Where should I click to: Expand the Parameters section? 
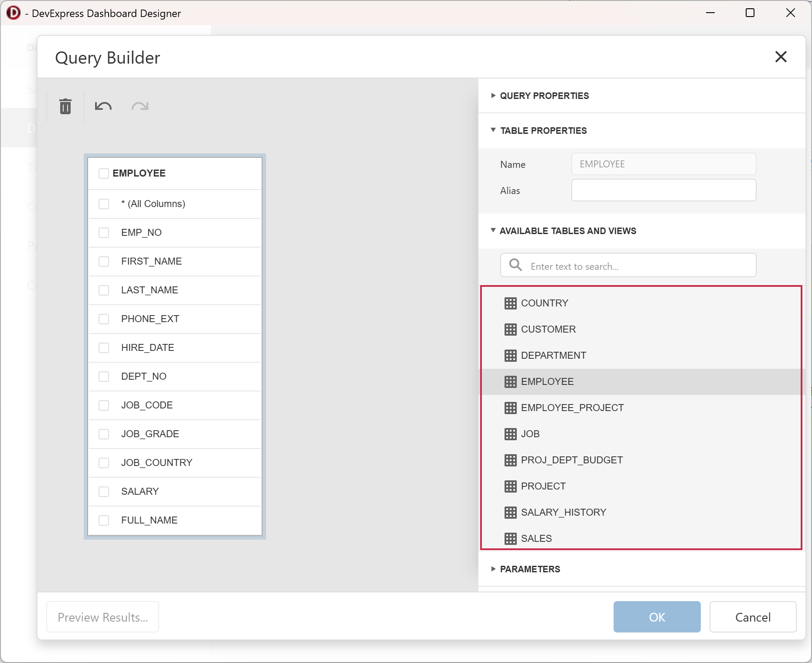pos(493,569)
